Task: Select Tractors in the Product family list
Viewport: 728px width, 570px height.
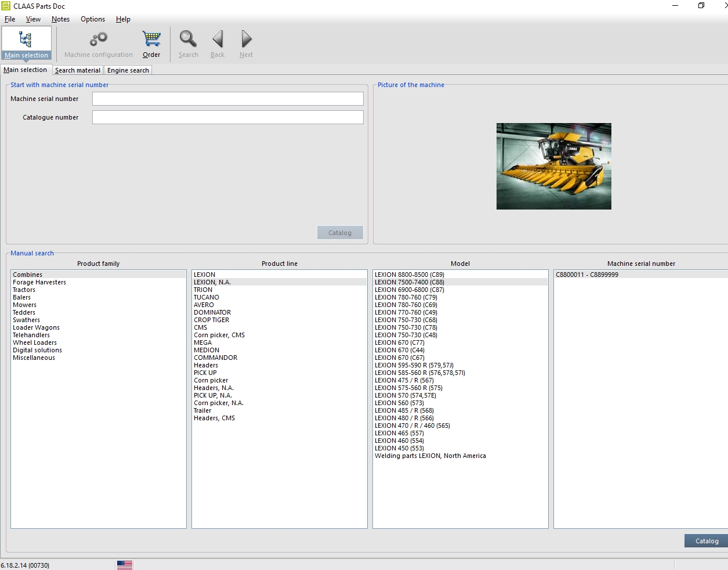Action: [24, 290]
